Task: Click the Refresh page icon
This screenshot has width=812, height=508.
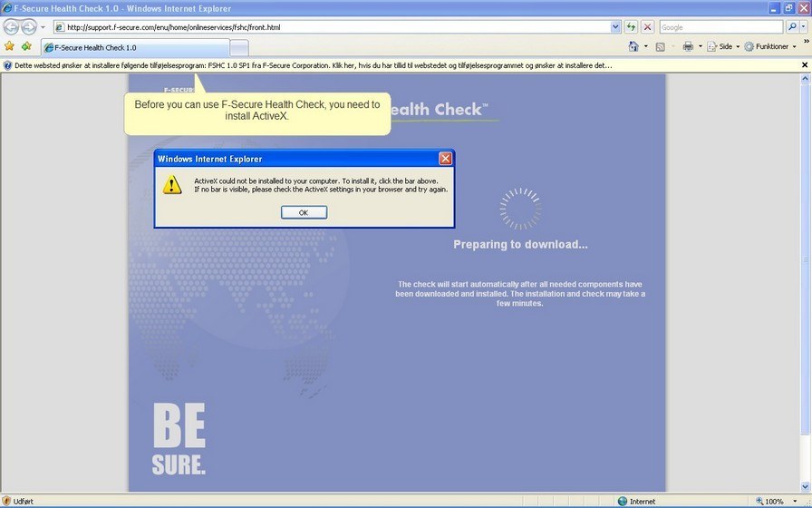Action: pyautogui.click(x=631, y=27)
